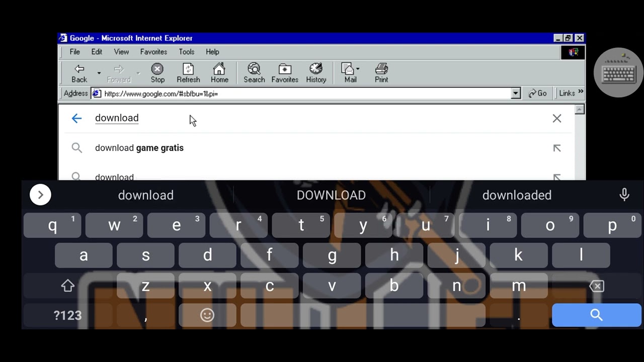Toggle the shift key

(68, 286)
